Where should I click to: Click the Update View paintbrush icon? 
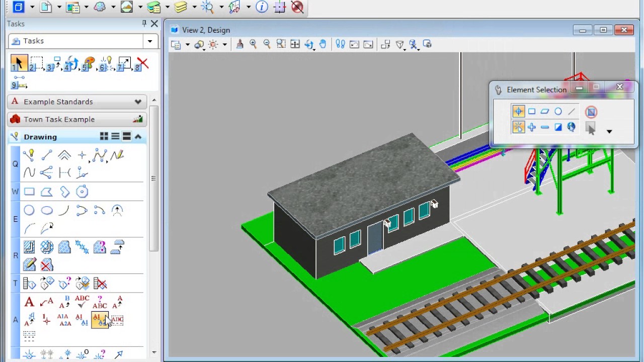[x=239, y=44]
